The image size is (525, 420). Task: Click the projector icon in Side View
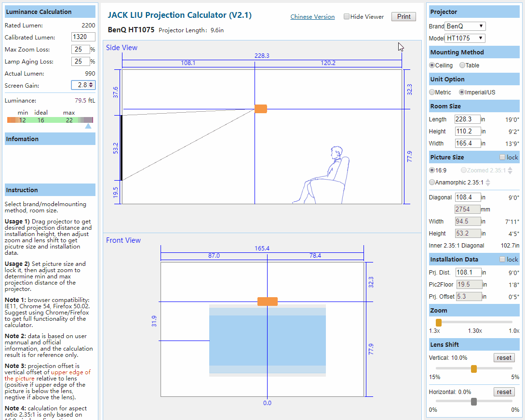[260, 109]
